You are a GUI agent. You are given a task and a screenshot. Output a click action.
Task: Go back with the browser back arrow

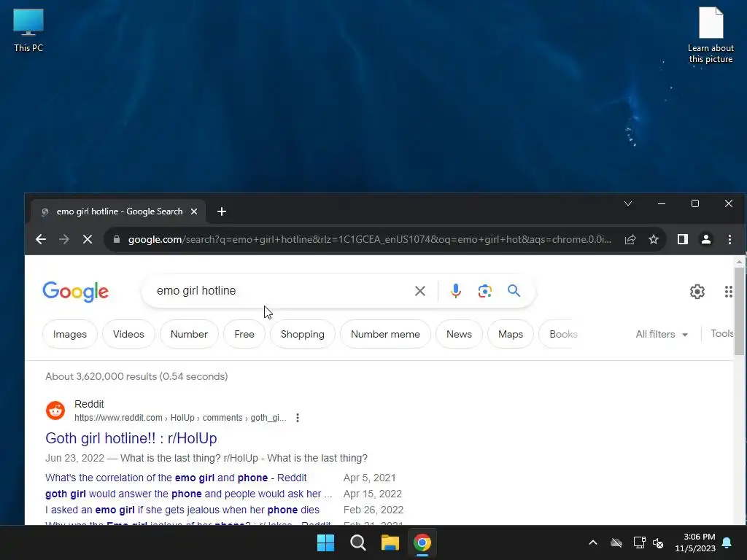(41, 239)
